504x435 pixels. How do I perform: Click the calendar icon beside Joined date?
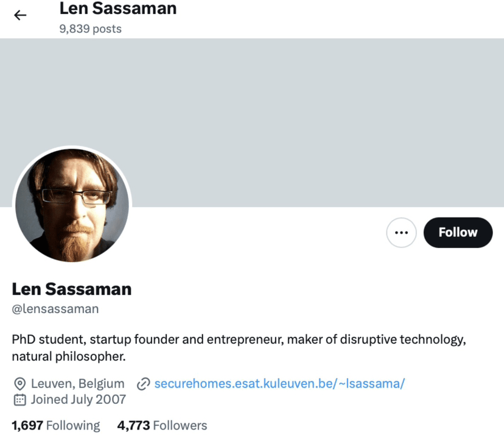pyautogui.click(x=19, y=400)
